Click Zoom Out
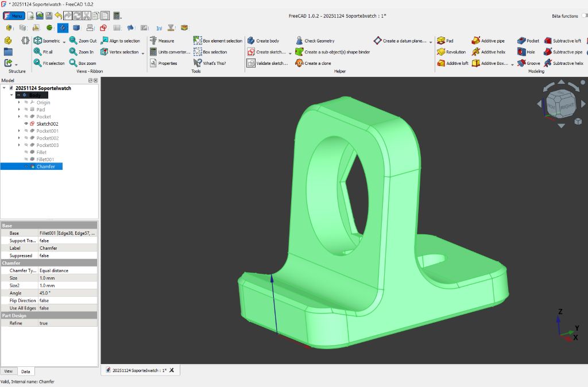Viewport: 588px width, 387px height. 83,41
